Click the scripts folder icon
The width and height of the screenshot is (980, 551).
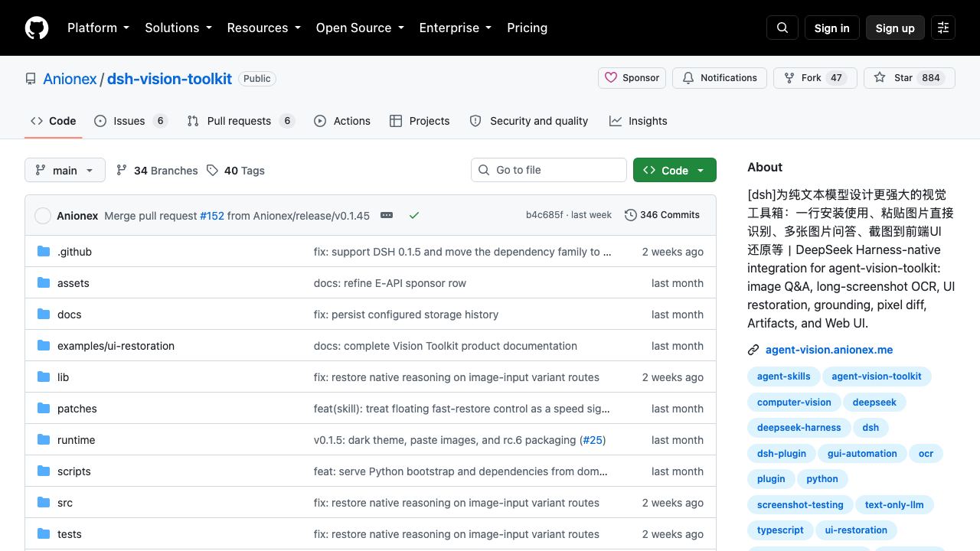click(44, 471)
